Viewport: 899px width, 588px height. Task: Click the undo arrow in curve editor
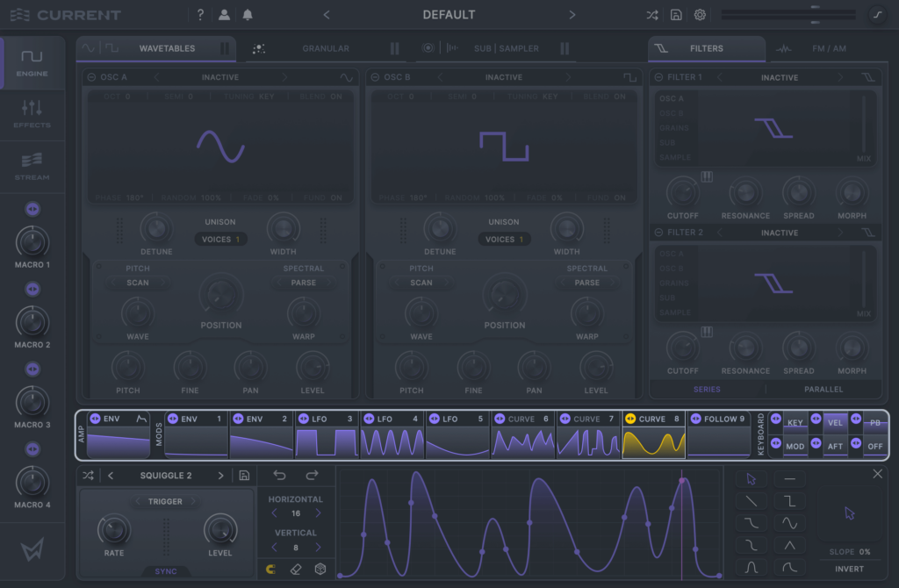(x=279, y=476)
